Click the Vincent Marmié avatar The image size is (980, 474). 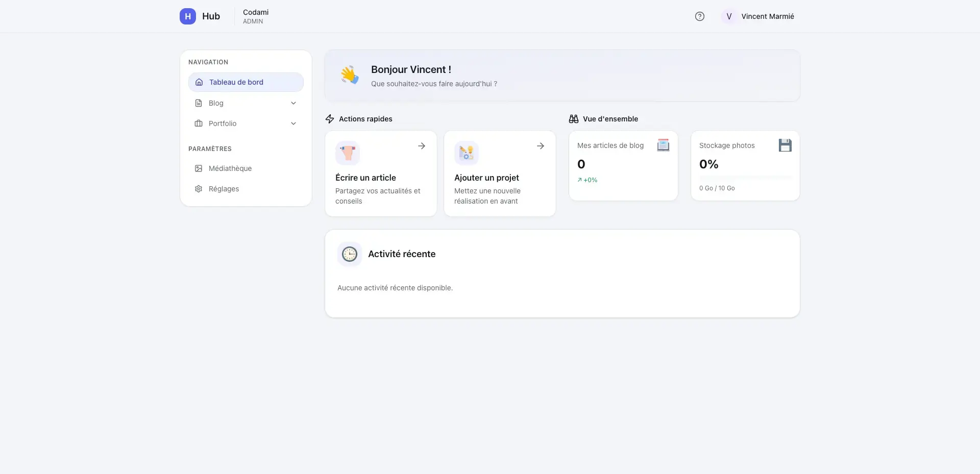(728, 16)
